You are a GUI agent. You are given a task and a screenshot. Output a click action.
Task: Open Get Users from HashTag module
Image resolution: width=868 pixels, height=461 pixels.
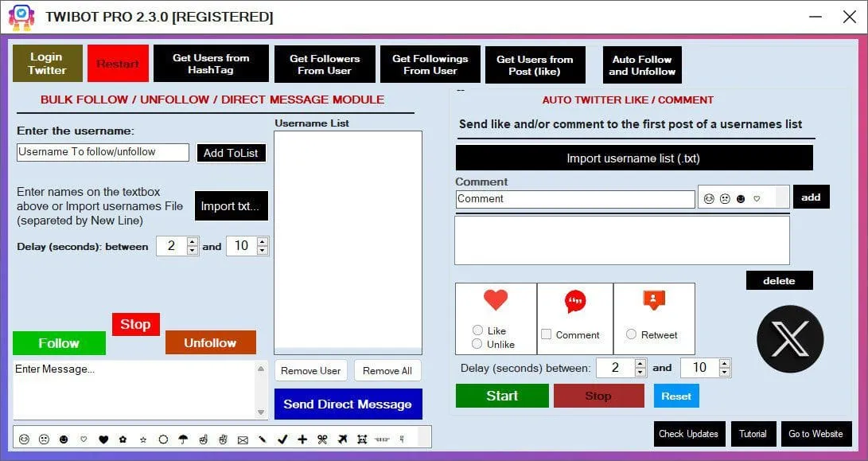[x=211, y=64]
